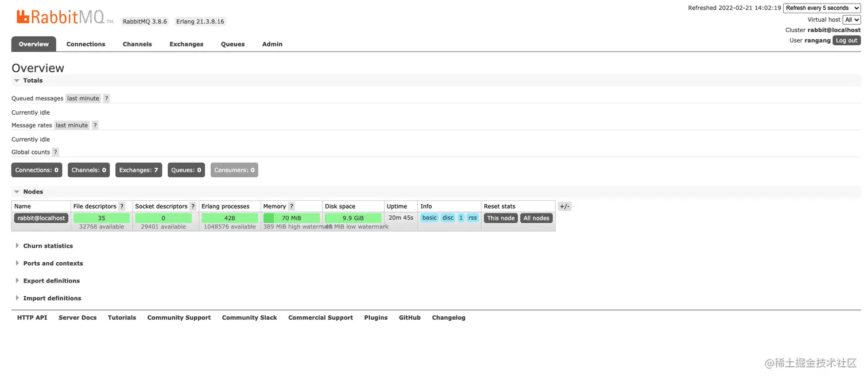Open help for Message rates
Viewport: 868px width, 380px height.
point(95,125)
